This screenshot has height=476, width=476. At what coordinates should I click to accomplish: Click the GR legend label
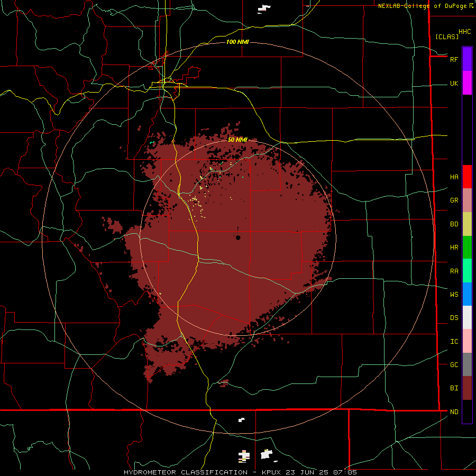(x=454, y=200)
